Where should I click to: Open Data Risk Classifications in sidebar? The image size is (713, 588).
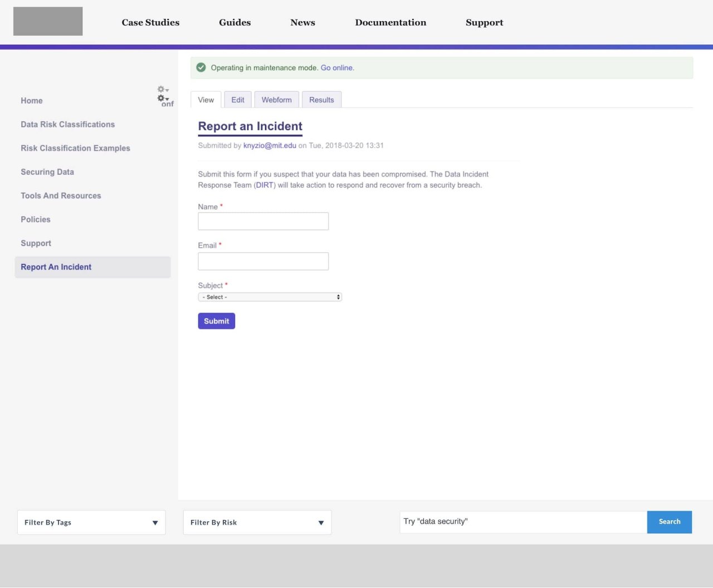(68, 125)
